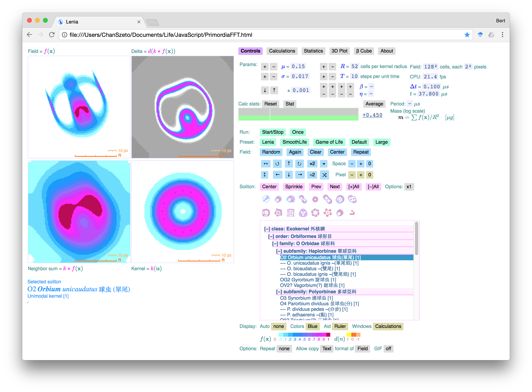Collapse the subfamily Haplorbinae tree node

click(x=279, y=251)
